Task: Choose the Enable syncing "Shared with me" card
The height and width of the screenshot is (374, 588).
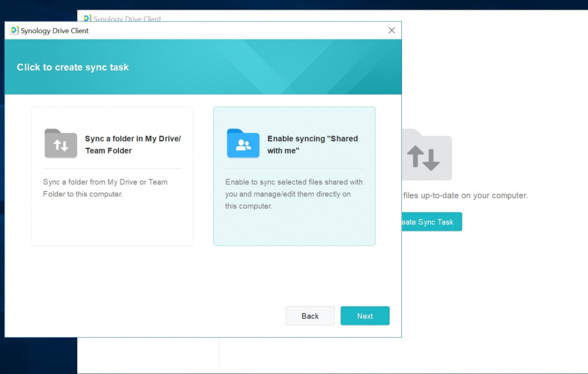Action: (x=295, y=176)
